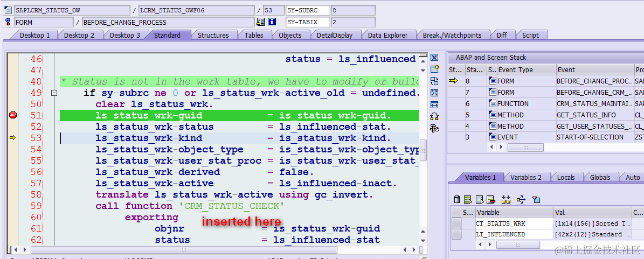Click the LT_INFLUENCED variable name cell

click(x=514, y=234)
